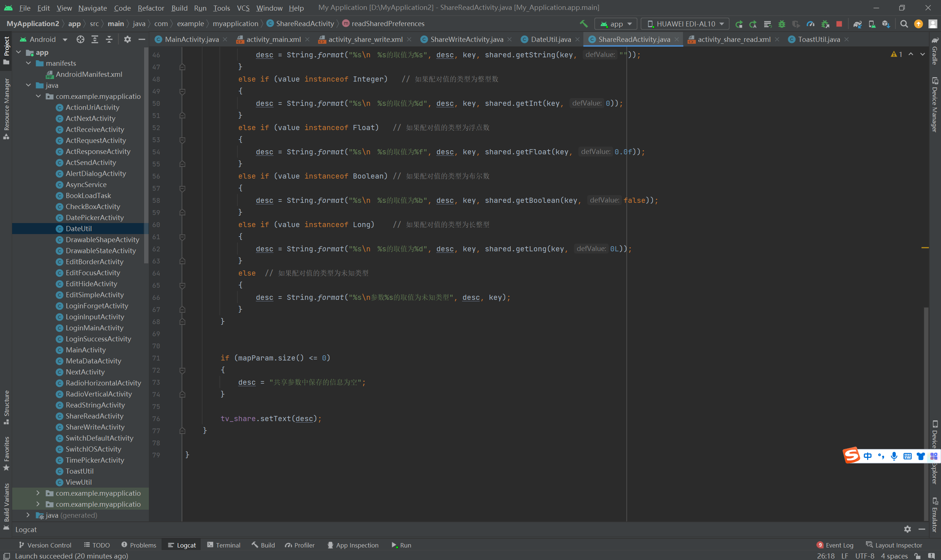Image resolution: width=941 pixels, height=560 pixels.
Task: Expand the java (generated) folder
Action: point(28,515)
